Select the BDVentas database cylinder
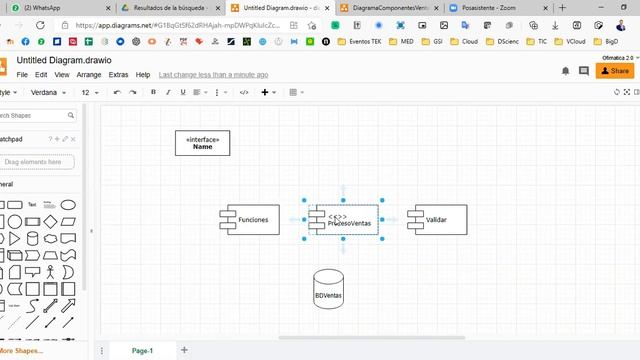 click(329, 289)
